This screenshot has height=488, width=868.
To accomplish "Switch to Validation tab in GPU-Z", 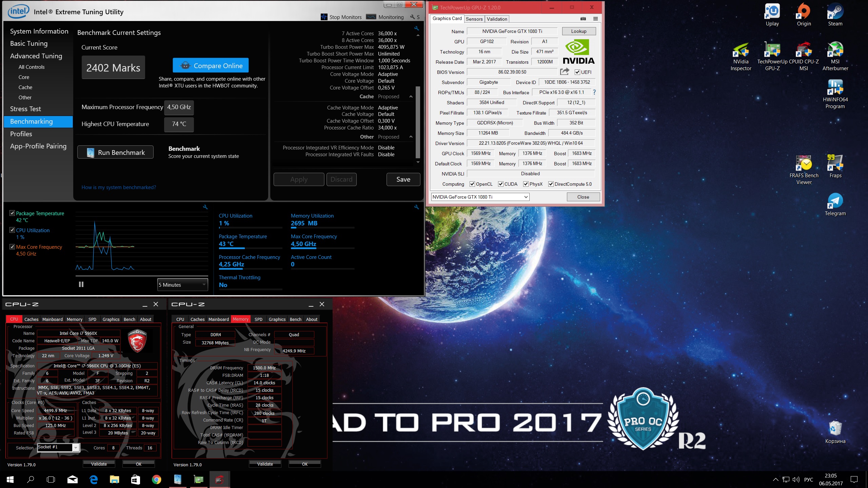I will coord(497,19).
